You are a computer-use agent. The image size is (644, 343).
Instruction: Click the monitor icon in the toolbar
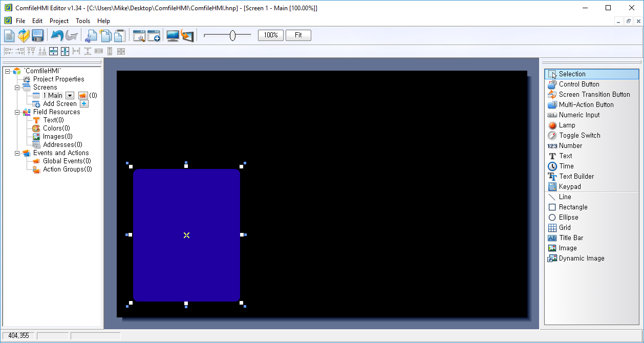(x=173, y=36)
